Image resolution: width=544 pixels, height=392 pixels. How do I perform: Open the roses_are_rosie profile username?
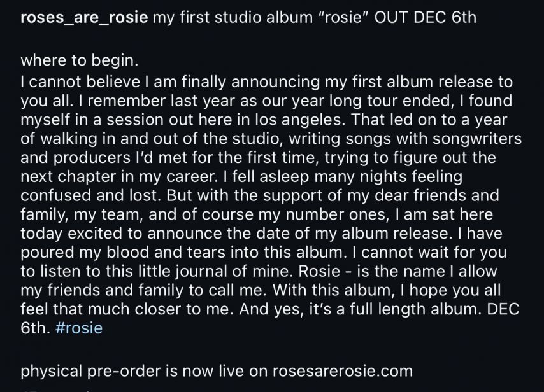pyautogui.click(x=84, y=18)
